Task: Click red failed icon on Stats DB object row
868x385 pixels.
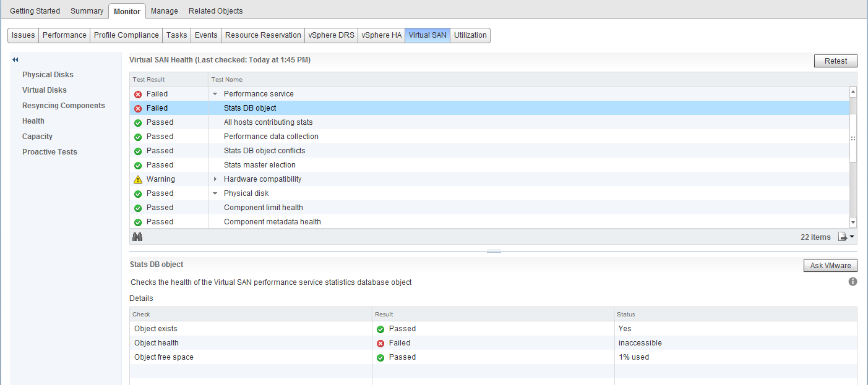Action: click(138, 108)
